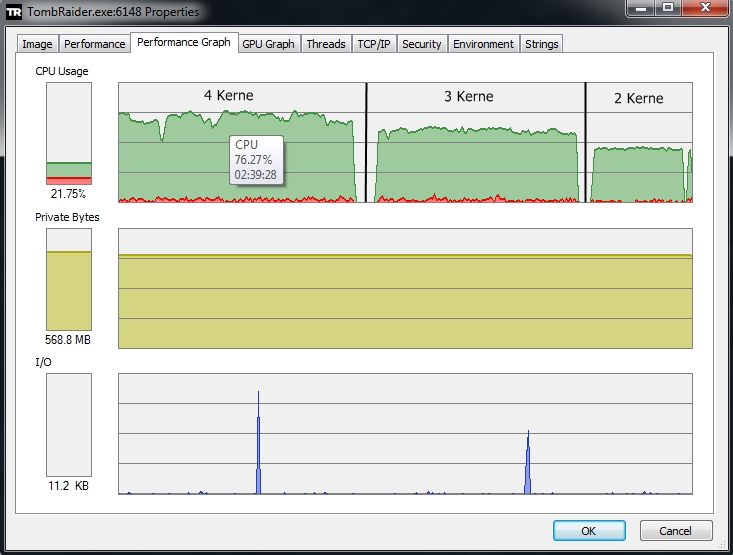733x555 pixels.
Task: Open the Environment tab
Action: click(x=483, y=44)
